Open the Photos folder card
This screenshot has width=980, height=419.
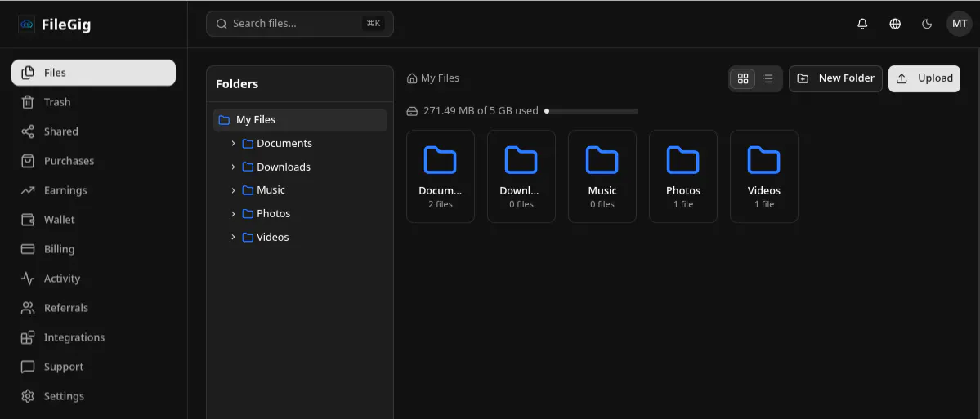click(683, 176)
